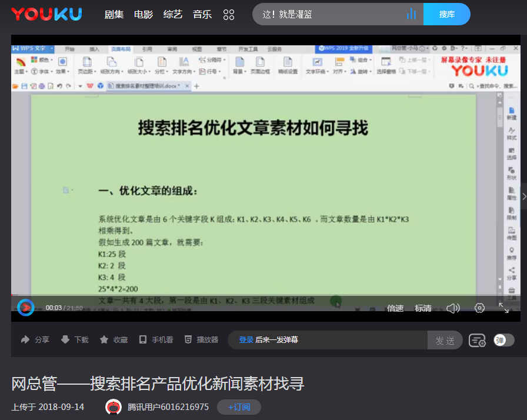Expand the side panel arrow at right edge
The height and width of the screenshot is (420, 527).
(x=523, y=196)
